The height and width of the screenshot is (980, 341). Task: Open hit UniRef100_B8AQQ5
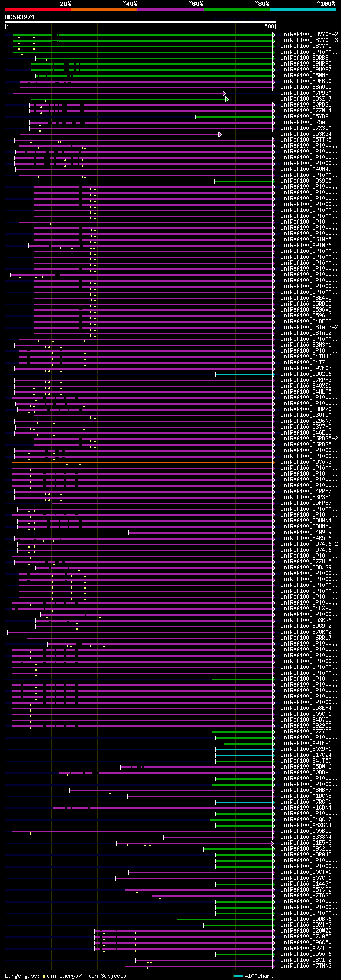pos(306,87)
